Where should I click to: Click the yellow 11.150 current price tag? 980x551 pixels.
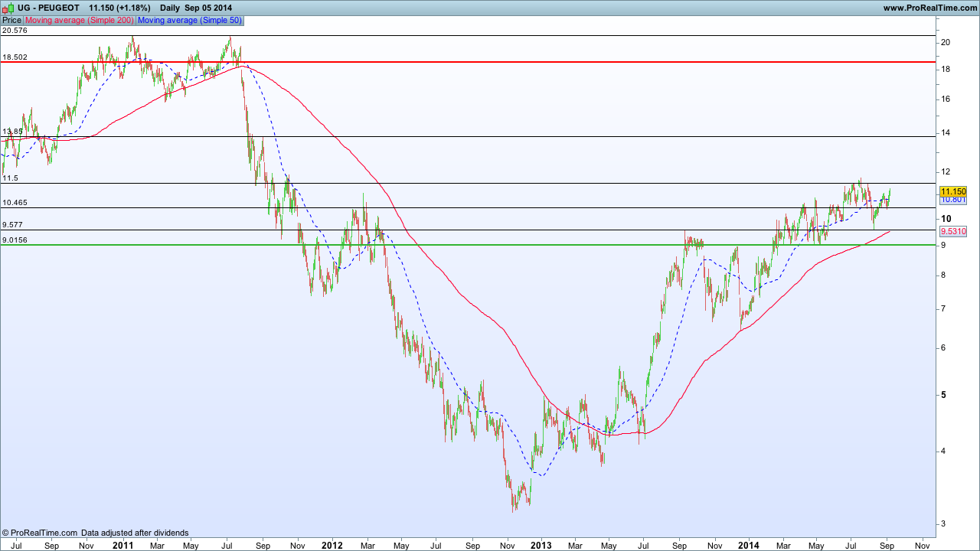[x=953, y=191]
